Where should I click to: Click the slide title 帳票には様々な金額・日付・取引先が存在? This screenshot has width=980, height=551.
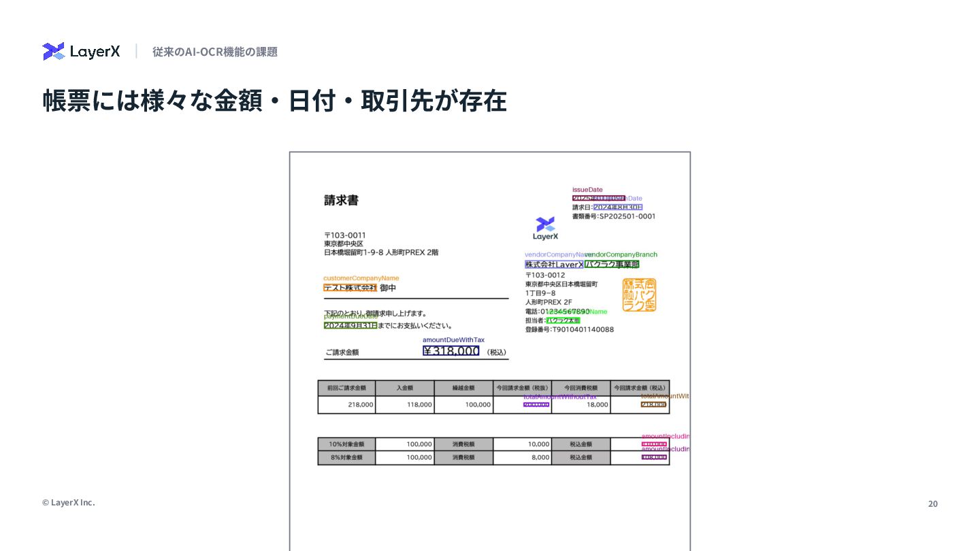point(275,101)
